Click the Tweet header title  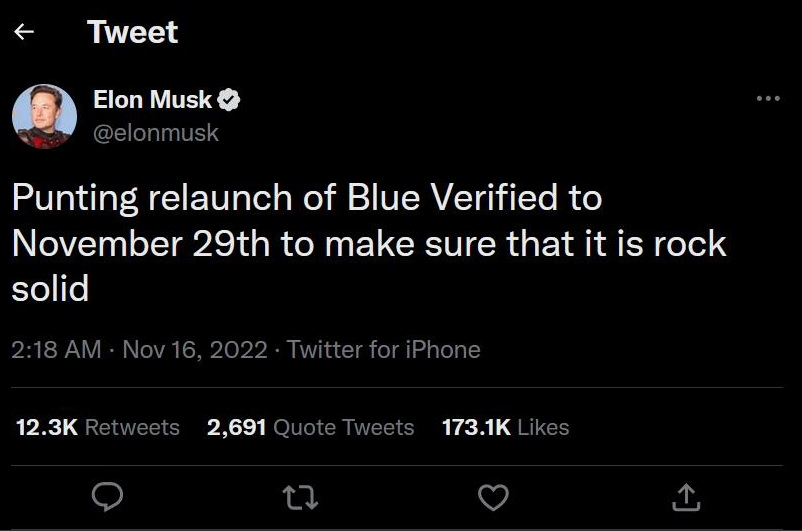[132, 32]
